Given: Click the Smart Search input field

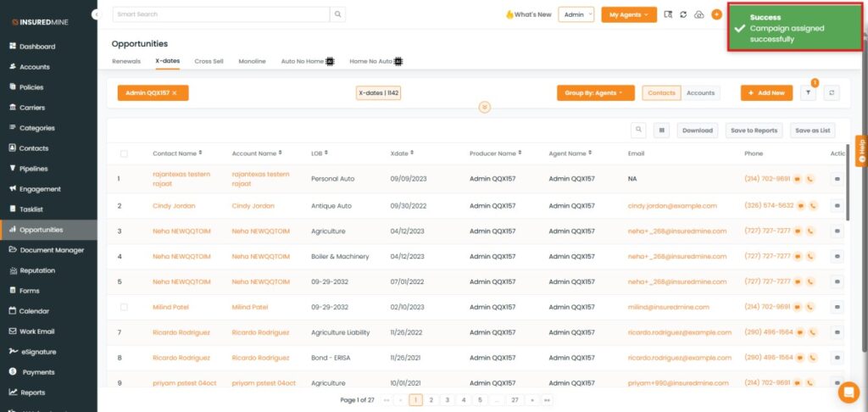Looking at the screenshot, I should coord(220,14).
